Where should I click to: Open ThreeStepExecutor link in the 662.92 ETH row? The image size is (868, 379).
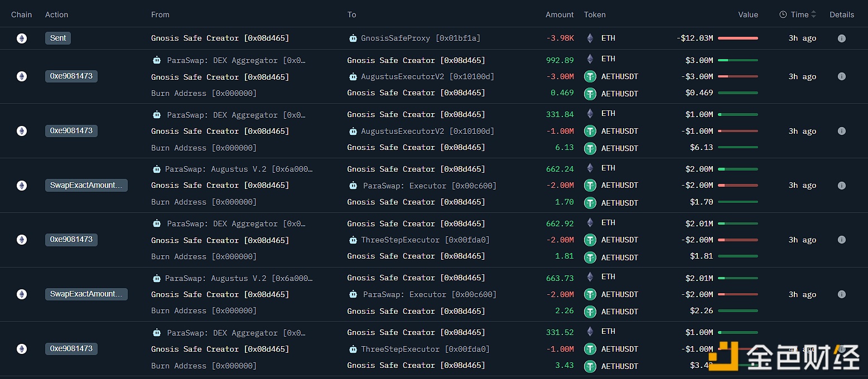click(425, 240)
